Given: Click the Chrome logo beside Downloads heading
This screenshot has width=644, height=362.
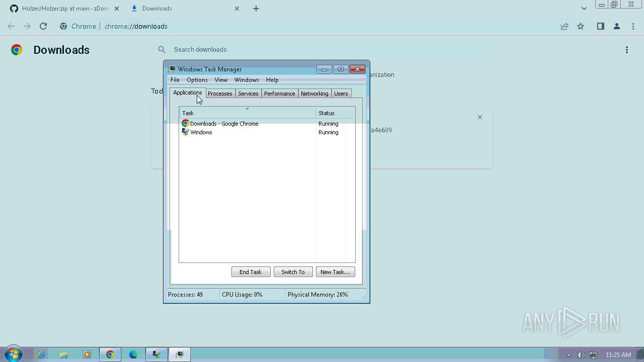Looking at the screenshot, I should click(x=17, y=50).
